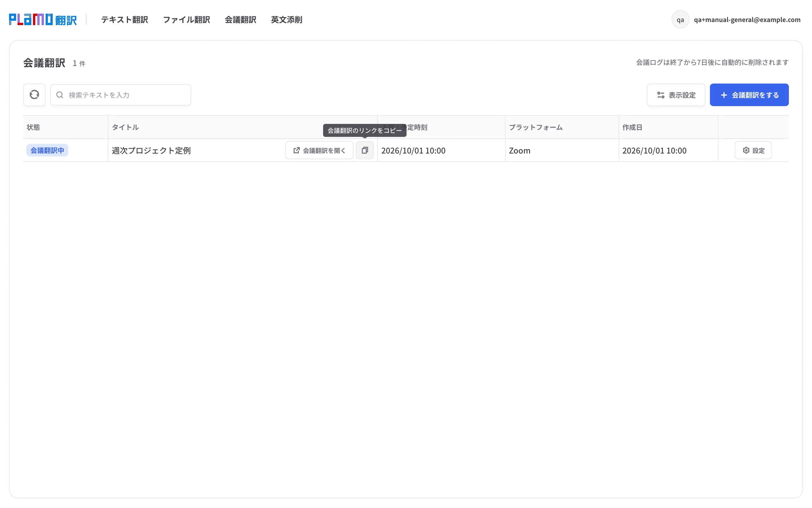Viewport: 812px width, 508px height.
Task: Copy meeting translation link icon
Action: (x=365, y=150)
